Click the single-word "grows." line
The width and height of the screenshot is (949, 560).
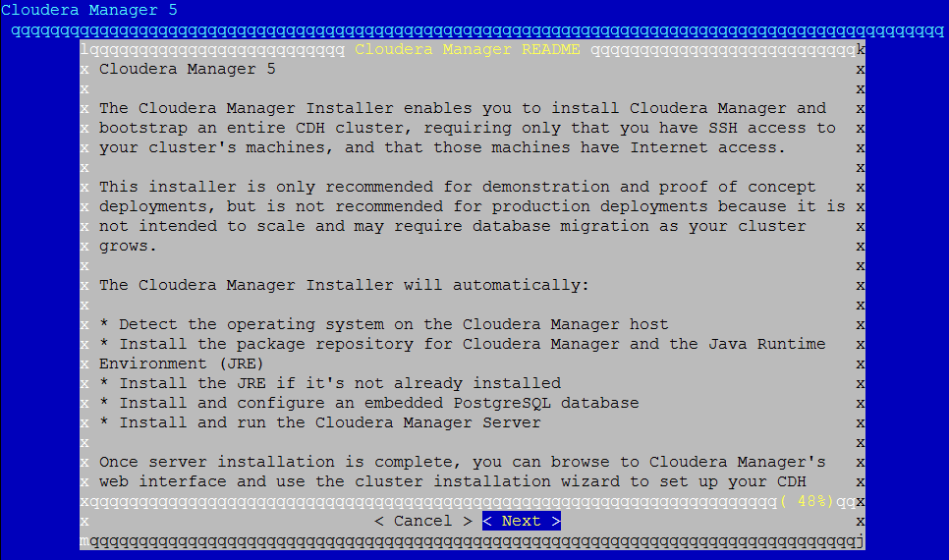(128, 246)
